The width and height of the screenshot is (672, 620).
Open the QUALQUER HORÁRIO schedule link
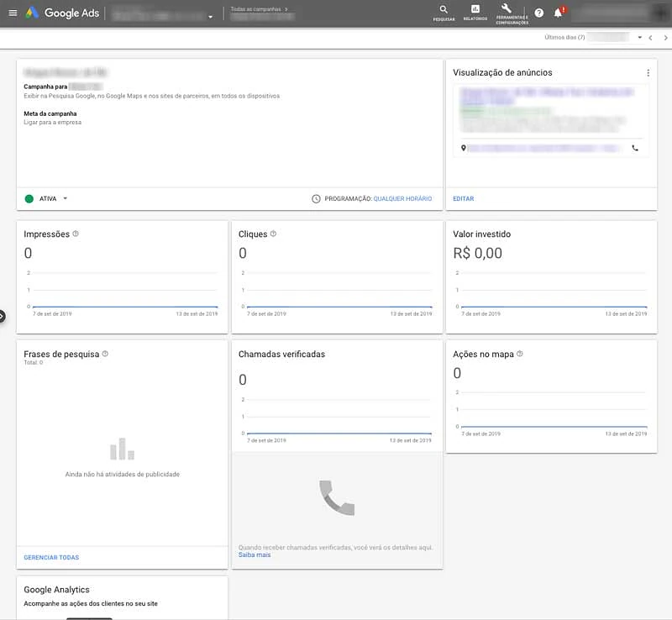pos(402,198)
